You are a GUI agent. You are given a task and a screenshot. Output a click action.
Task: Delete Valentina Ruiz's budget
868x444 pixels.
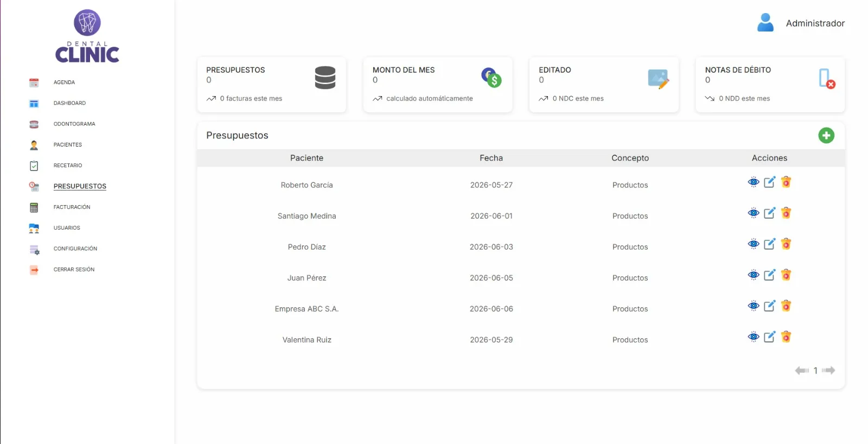[x=786, y=337]
